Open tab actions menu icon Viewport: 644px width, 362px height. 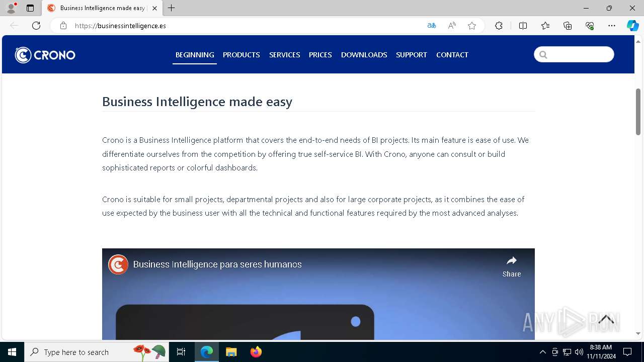click(x=30, y=8)
